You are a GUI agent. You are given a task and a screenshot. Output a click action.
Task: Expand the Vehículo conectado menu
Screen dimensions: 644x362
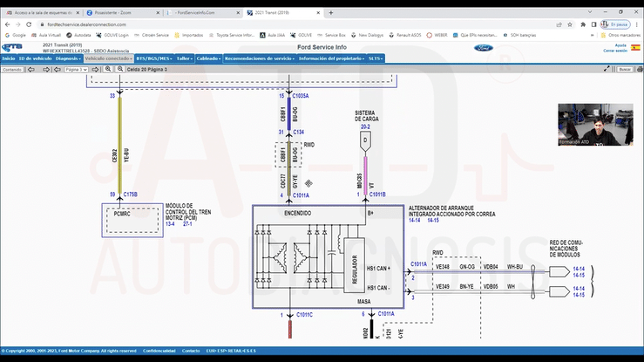[x=108, y=58]
